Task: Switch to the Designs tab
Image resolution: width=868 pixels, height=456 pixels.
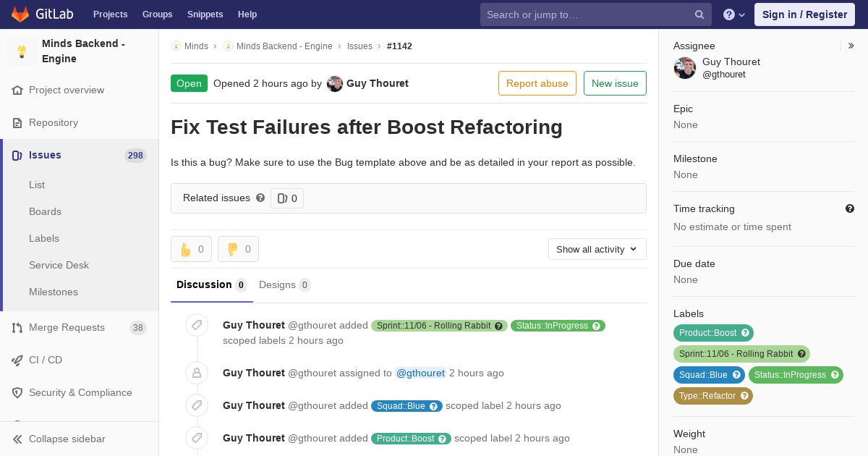Action: pos(284,284)
